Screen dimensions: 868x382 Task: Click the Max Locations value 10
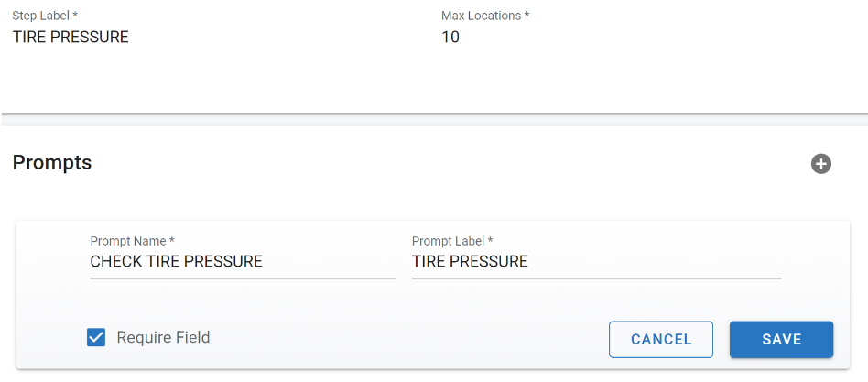(x=450, y=38)
